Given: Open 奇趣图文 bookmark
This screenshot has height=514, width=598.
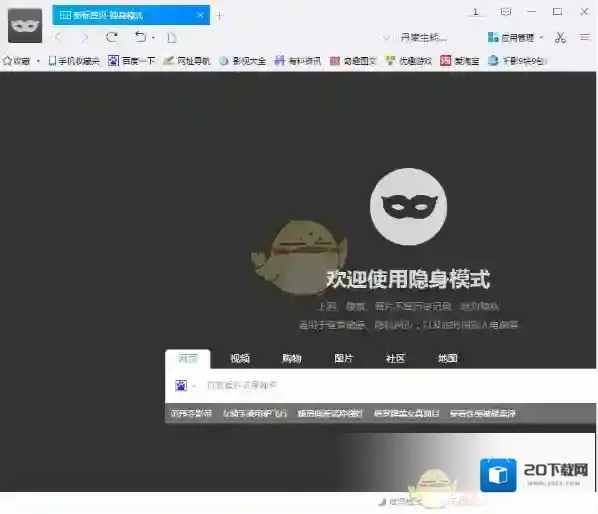Looking at the screenshot, I should click(x=353, y=61).
